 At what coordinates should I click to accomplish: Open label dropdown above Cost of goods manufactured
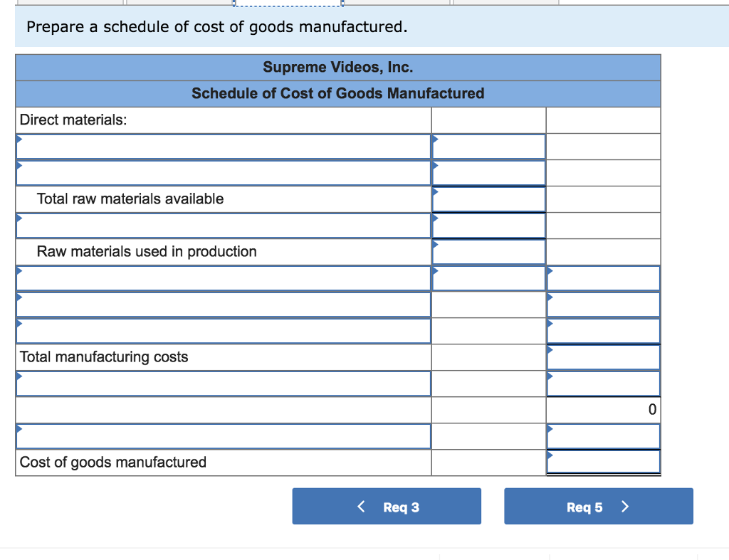tap(223, 436)
